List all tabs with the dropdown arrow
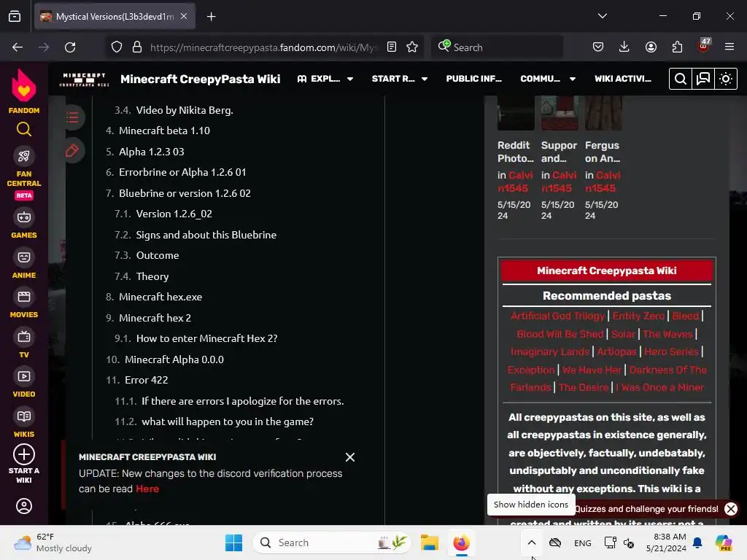The image size is (747, 560). coord(603,16)
